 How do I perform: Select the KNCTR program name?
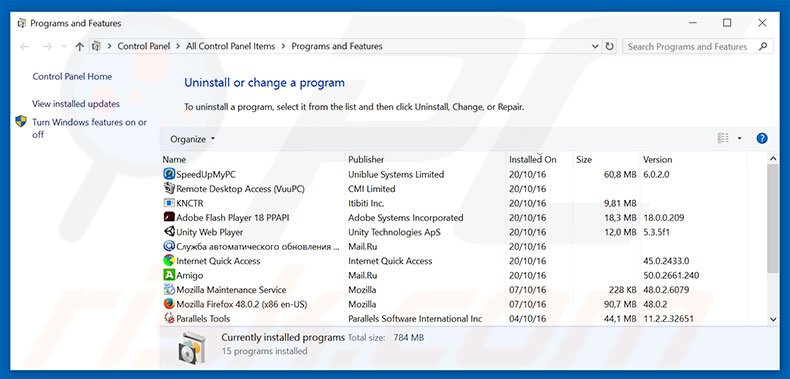click(x=190, y=203)
